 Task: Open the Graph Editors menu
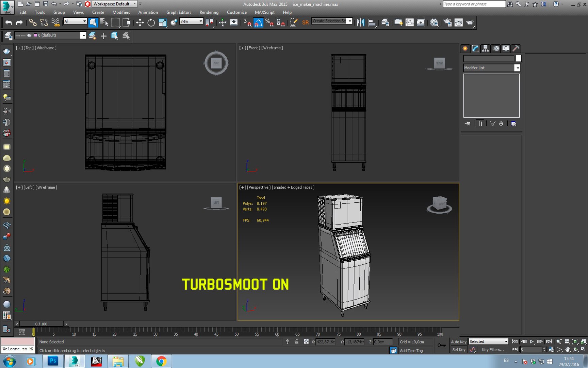(179, 12)
